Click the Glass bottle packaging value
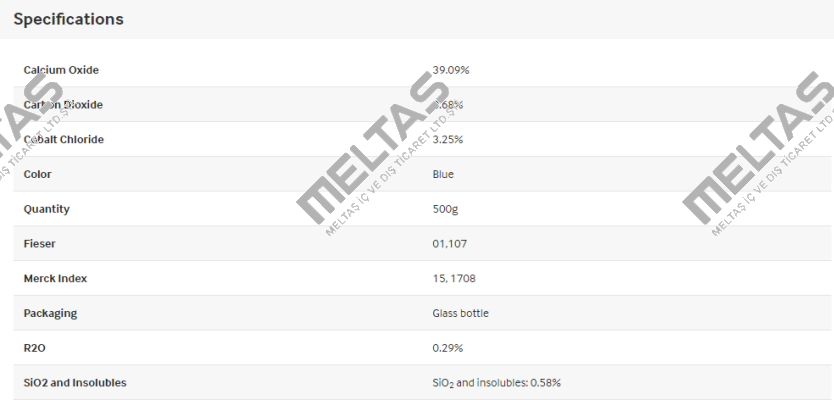 461,313
